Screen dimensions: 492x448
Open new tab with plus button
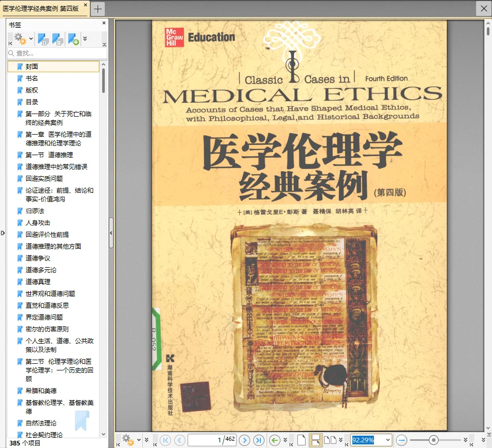click(x=98, y=9)
